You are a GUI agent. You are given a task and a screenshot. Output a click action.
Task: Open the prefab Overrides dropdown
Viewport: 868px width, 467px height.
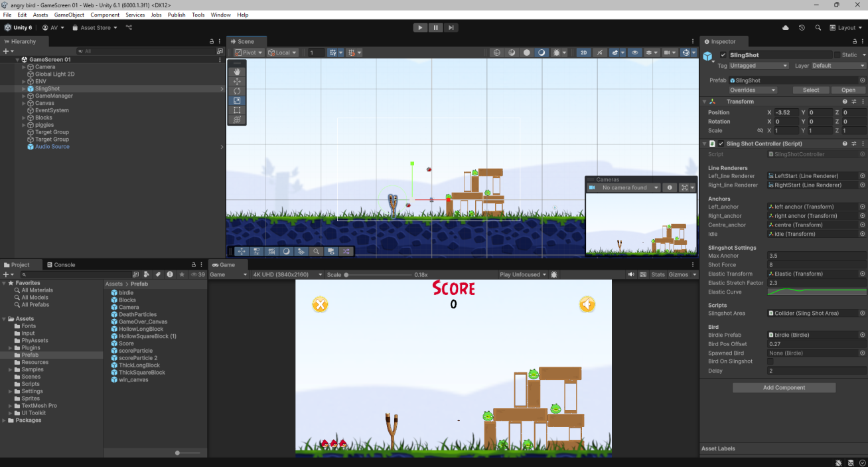753,90
